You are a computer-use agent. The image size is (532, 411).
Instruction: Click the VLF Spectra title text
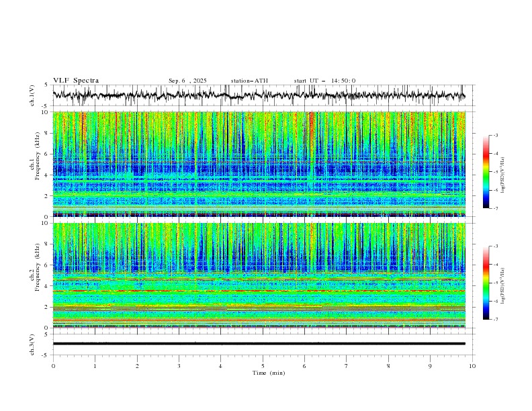click(76, 81)
